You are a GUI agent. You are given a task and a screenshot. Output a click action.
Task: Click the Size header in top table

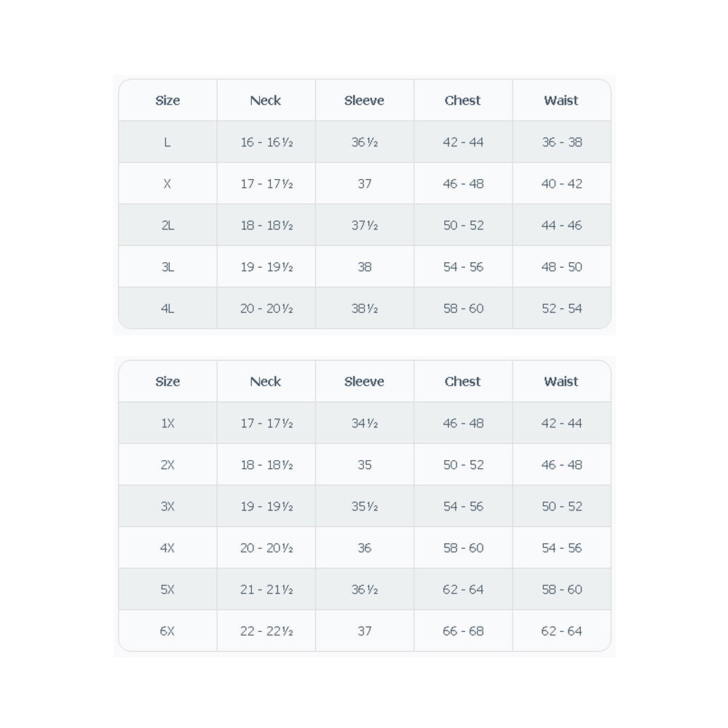[167, 100]
